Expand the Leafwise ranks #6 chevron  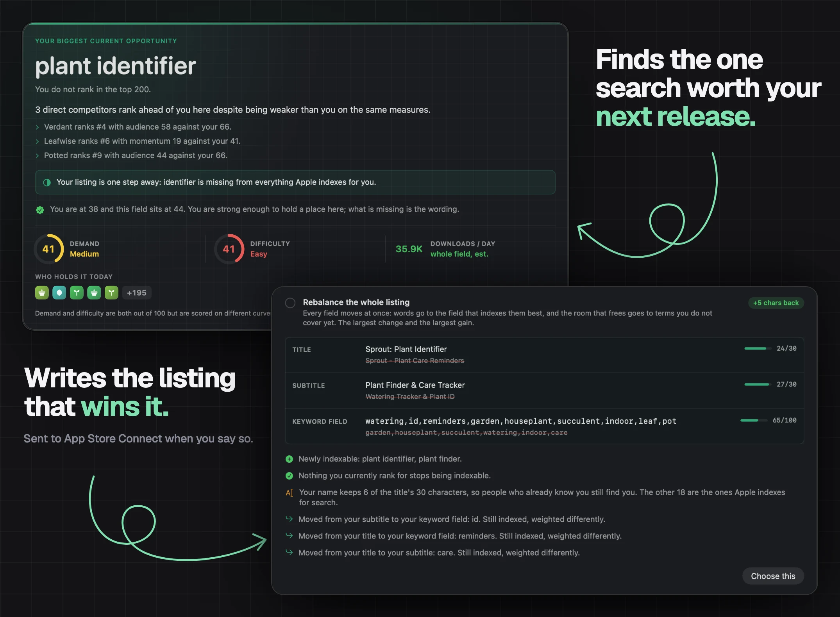point(38,141)
